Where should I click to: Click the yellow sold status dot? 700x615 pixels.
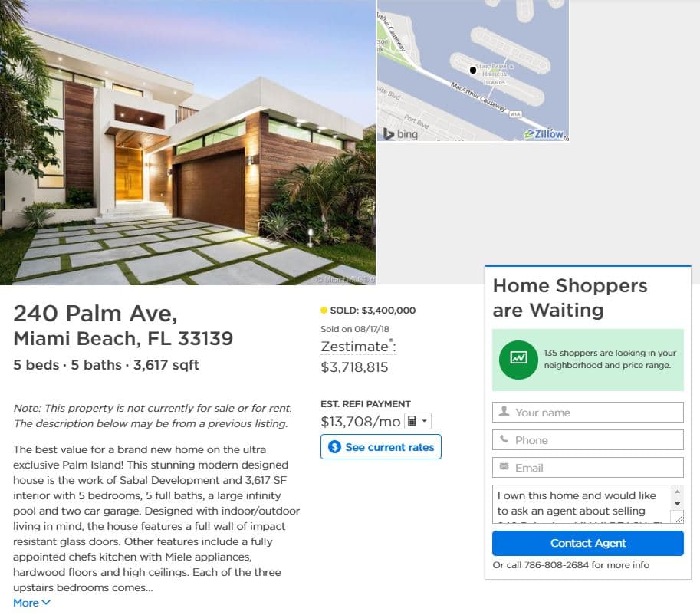(324, 311)
